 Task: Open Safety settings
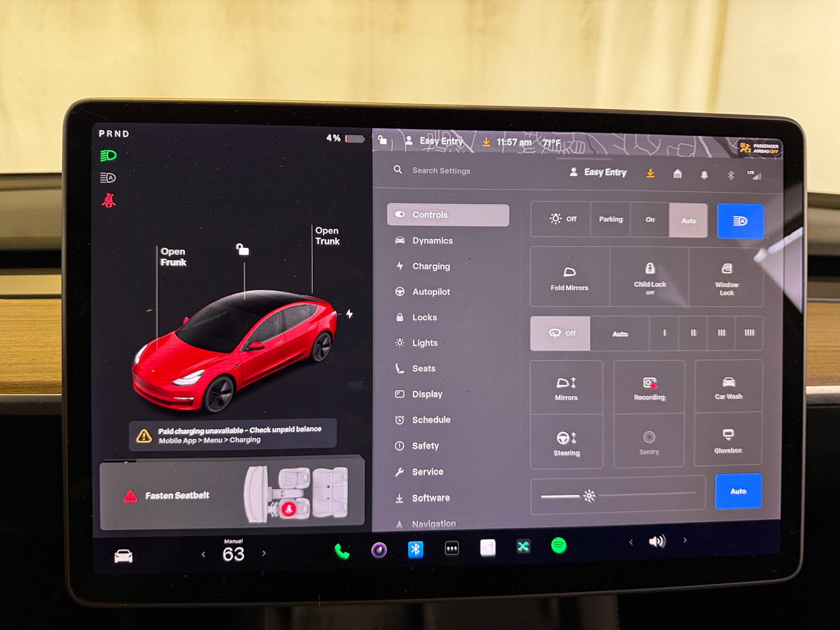coord(425,446)
